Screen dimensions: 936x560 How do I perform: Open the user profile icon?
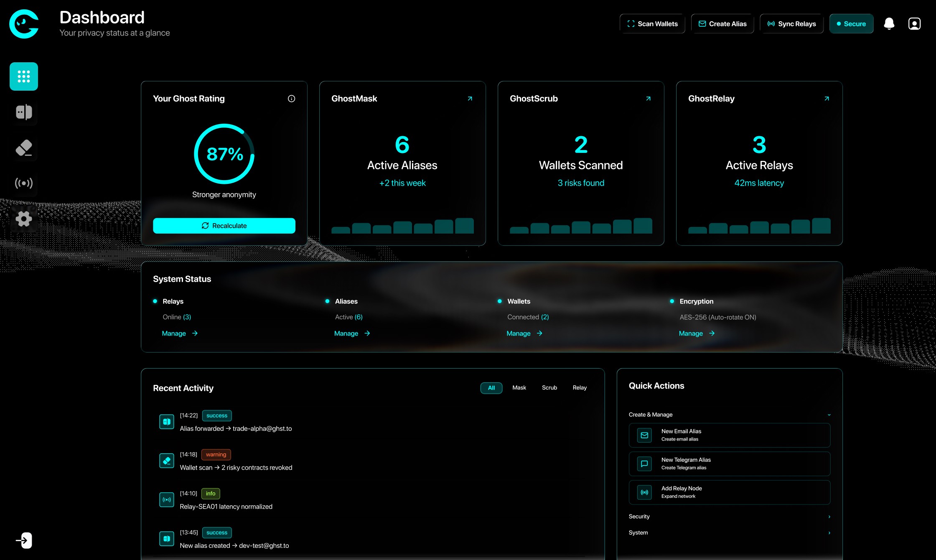click(914, 23)
